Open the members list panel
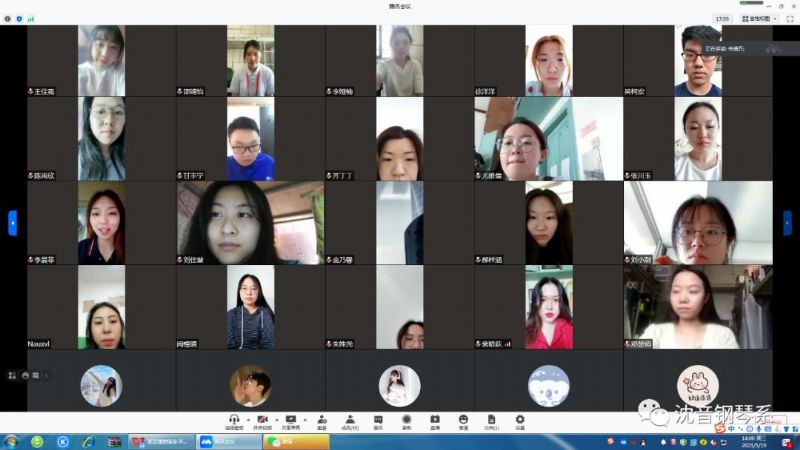 click(349, 420)
